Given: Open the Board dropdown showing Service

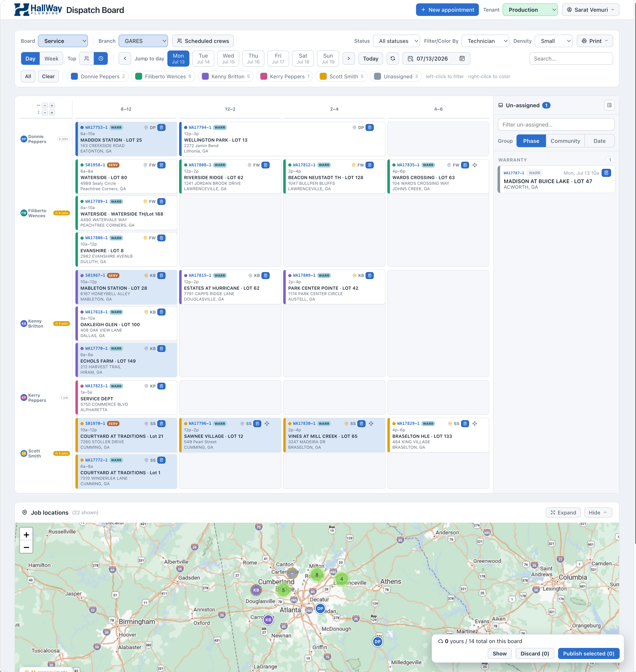Looking at the screenshot, I should pos(63,41).
